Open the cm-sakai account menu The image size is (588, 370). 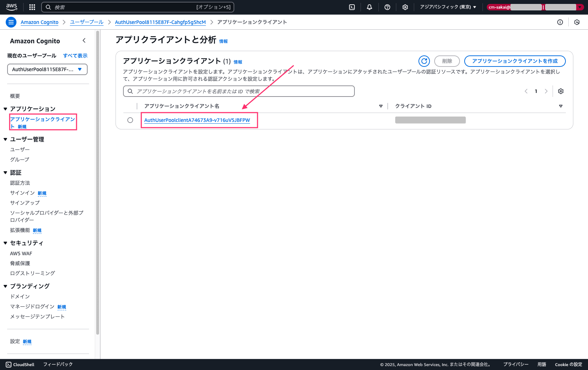coord(535,7)
